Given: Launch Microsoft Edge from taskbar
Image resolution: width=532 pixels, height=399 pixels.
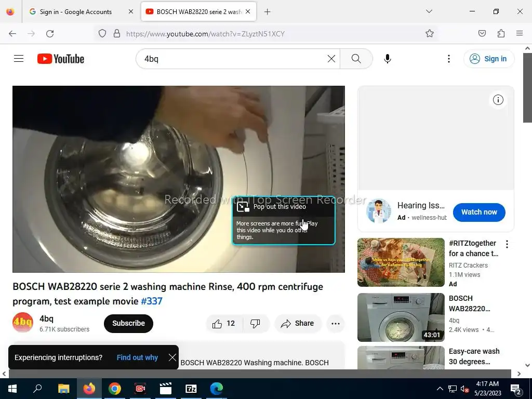Looking at the screenshot, I should pyautogui.click(x=217, y=389).
